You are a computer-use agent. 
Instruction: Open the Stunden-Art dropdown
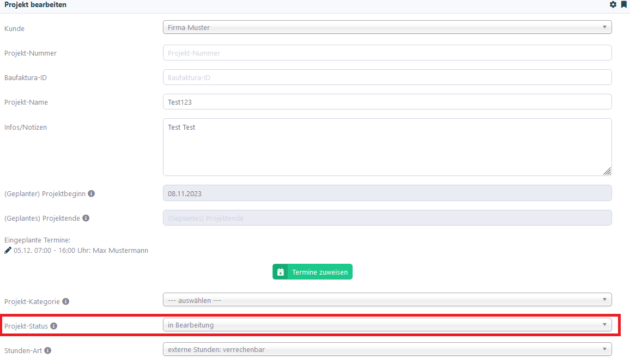[387, 349]
